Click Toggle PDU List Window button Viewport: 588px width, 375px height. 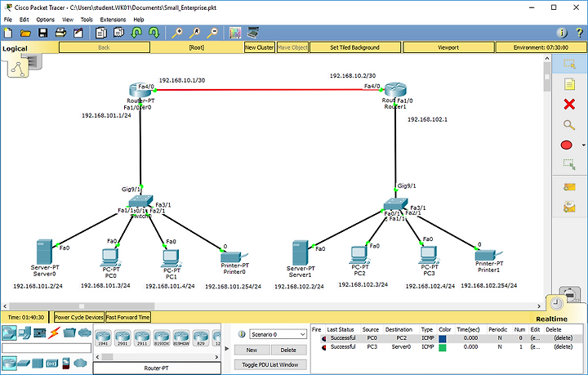tap(270, 364)
